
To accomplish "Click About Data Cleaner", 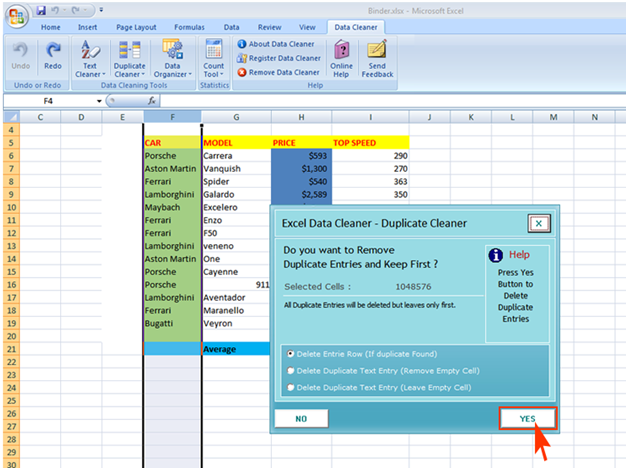I will 276,44.
